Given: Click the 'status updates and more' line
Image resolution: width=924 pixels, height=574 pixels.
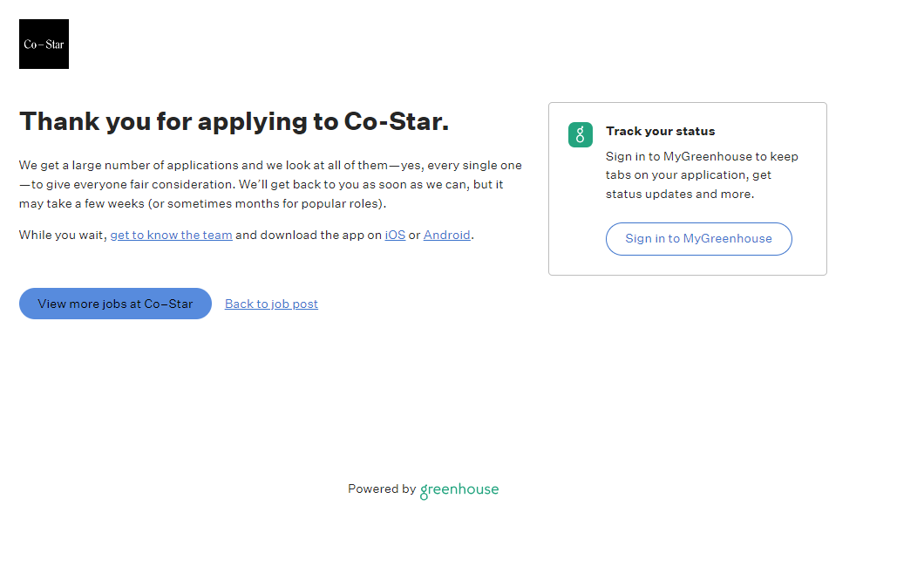Looking at the screenshot, I should (680, 194).
